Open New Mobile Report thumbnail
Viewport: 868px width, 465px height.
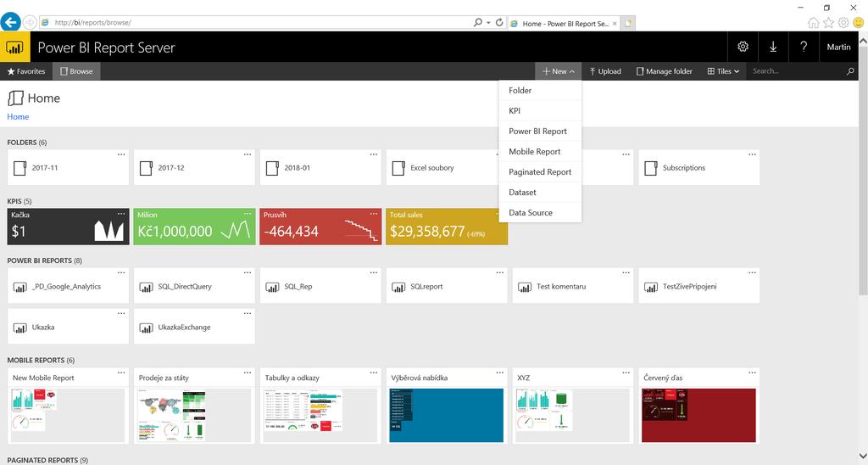68,416
